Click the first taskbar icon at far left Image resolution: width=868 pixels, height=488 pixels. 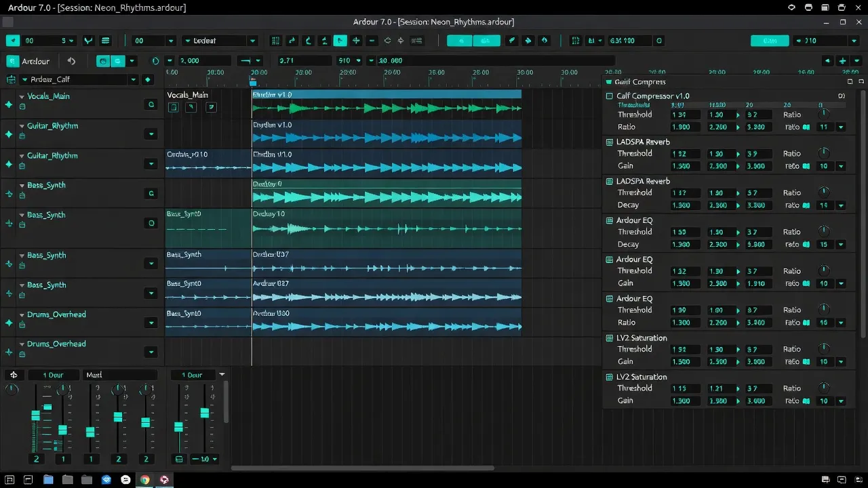point(9,479)
